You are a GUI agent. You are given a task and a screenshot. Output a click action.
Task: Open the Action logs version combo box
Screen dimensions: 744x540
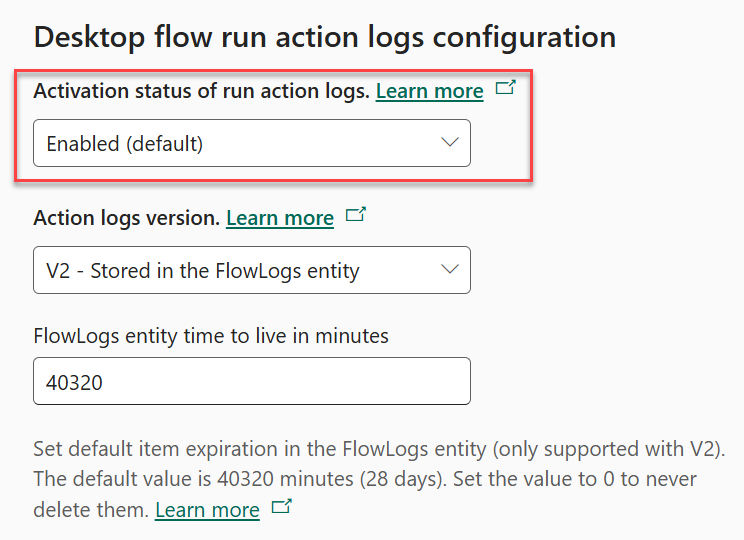point(252,270)
